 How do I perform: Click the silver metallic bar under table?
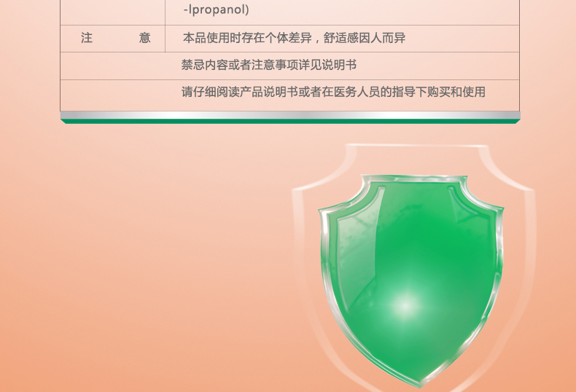coord(290,115)
